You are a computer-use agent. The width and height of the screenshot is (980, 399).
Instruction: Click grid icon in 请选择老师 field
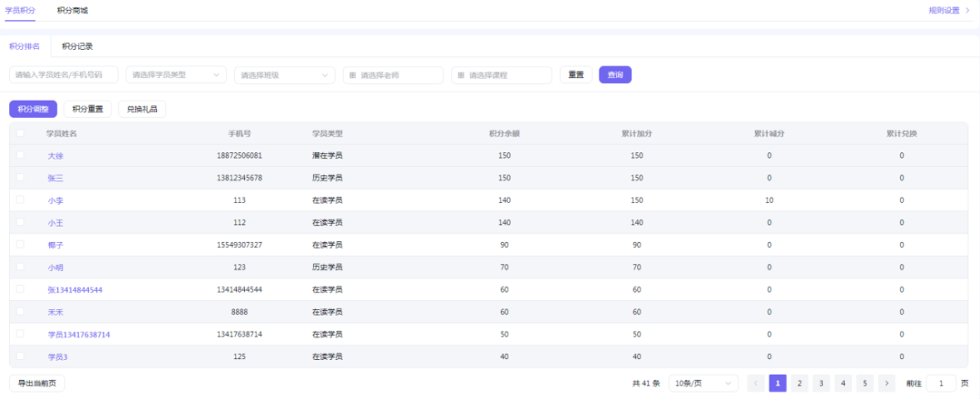tap(352, 75)
